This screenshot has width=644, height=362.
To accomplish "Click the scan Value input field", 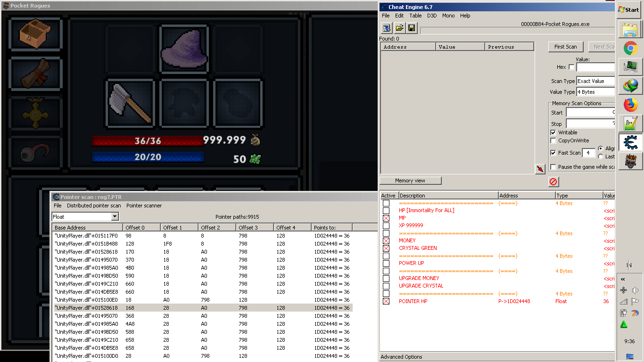I will [595, 67].
